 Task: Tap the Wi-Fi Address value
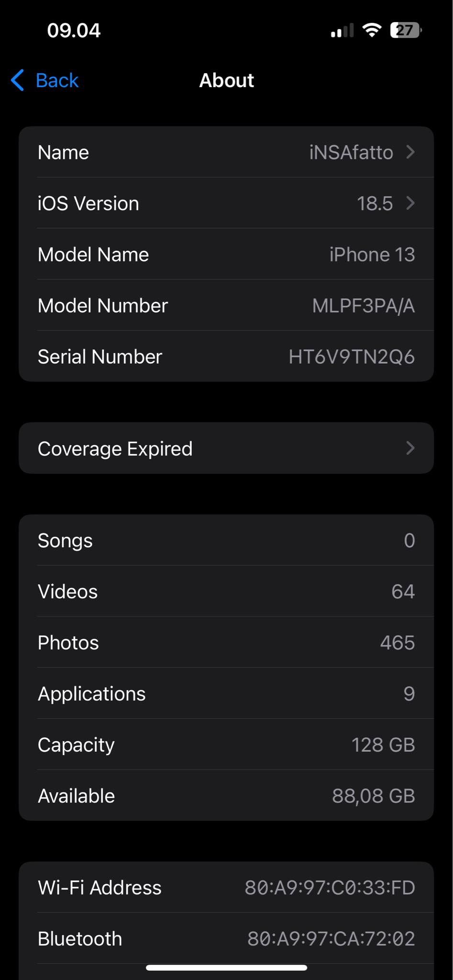(330, 888)
